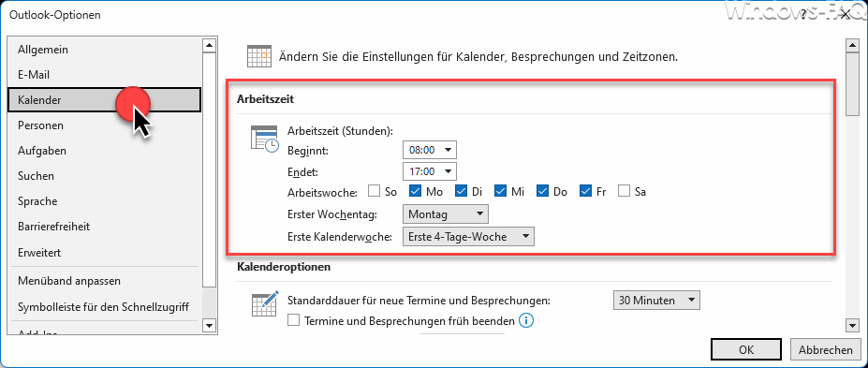Click main panel scrollbar down arrow
868x368 pixels.
(x=852, y=325)
